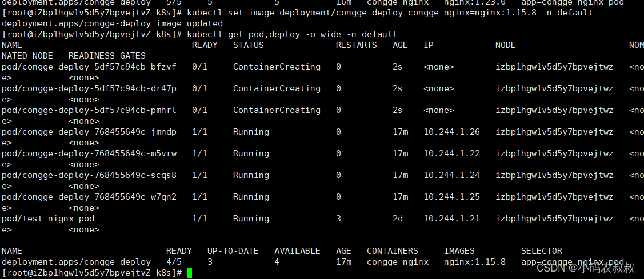Click pod name congge-deploy-5df57c94cb-dr47p
Viewport: 644px width, 279px height.
click(89, 88)
